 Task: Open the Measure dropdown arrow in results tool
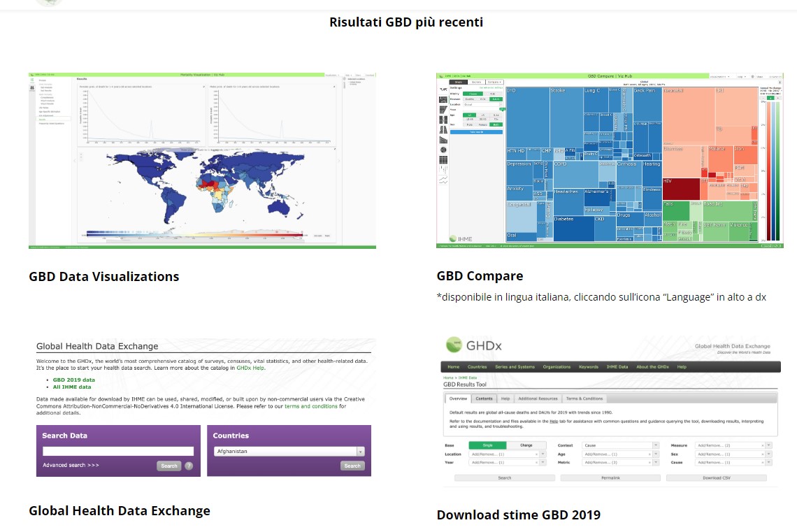click(x=768, y=445)
